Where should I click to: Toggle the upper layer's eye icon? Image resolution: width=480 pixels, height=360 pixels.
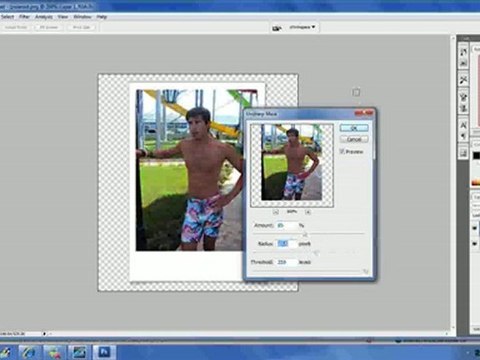[475, 228]
